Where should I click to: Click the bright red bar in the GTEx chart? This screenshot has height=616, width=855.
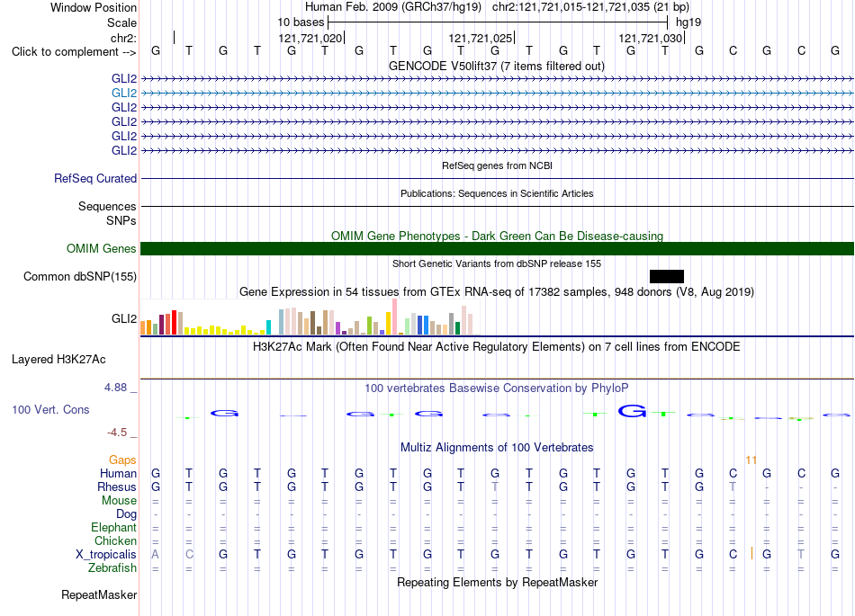(174, 322)
